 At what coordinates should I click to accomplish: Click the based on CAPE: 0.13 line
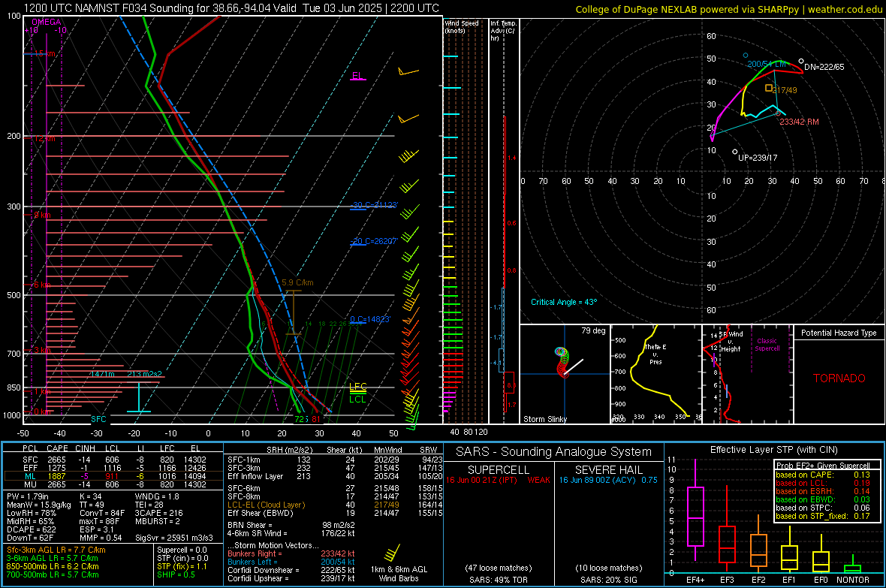click(x=823, y=475)
